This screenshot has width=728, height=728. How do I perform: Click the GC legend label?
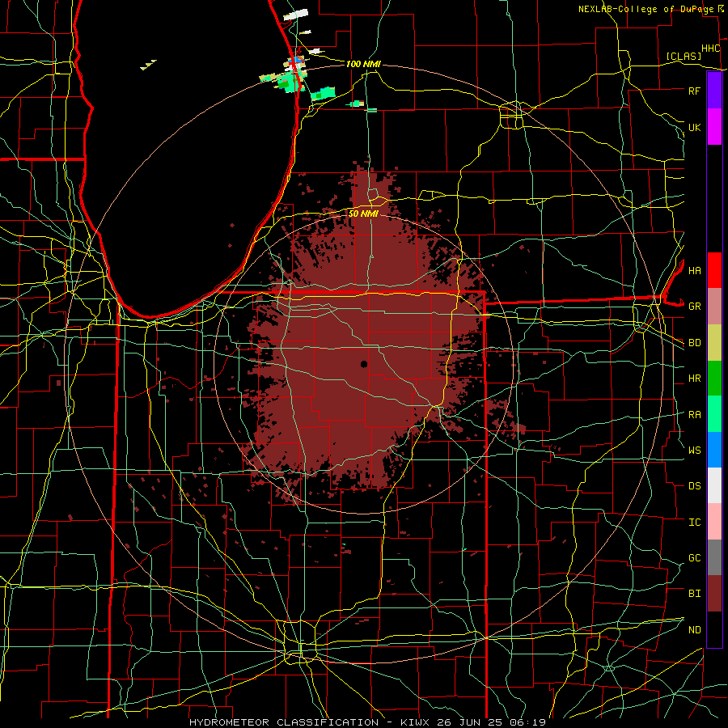(694, 558)
